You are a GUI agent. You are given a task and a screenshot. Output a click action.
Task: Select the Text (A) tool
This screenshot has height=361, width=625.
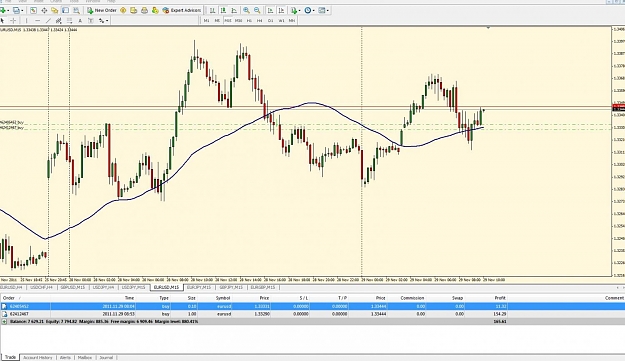click(80, 20)
